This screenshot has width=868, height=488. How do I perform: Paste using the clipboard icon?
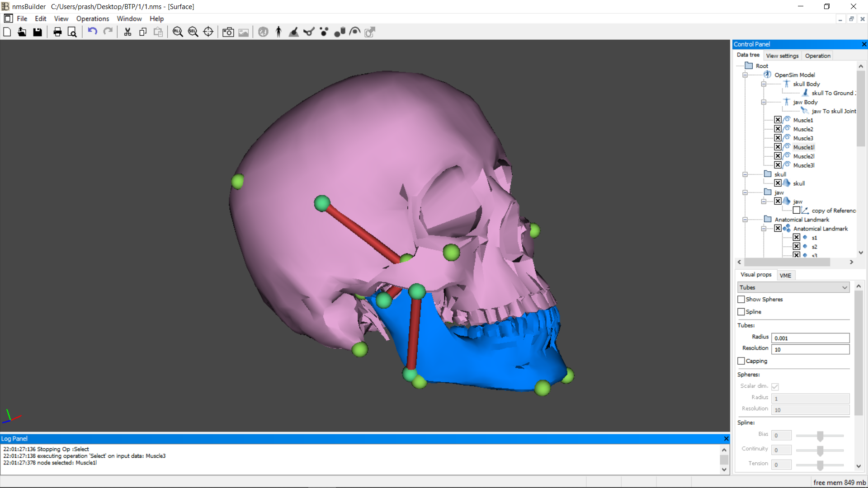point(158,32)
